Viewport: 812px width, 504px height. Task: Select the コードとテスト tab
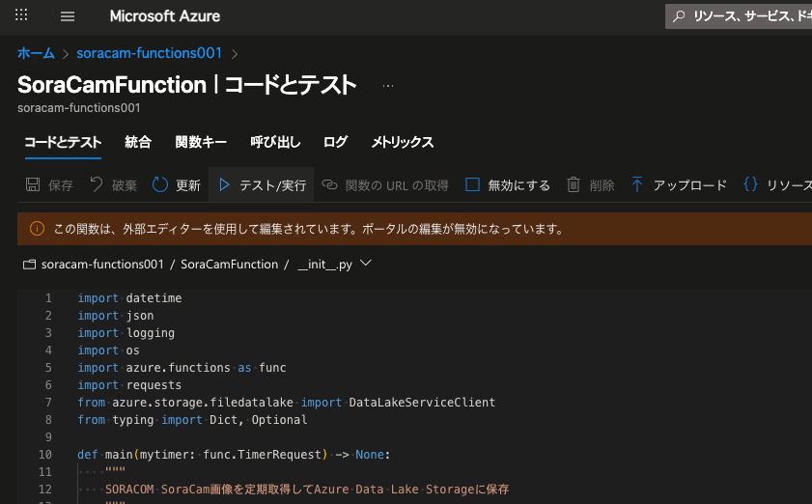[x=63, y=142]
